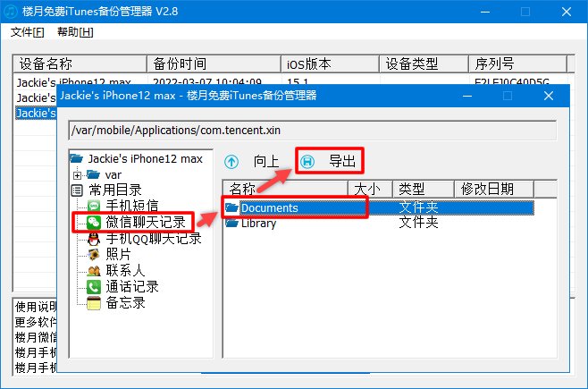Click the WeChat chat records icon
The image size is (588, 389).
pos(94,222)
